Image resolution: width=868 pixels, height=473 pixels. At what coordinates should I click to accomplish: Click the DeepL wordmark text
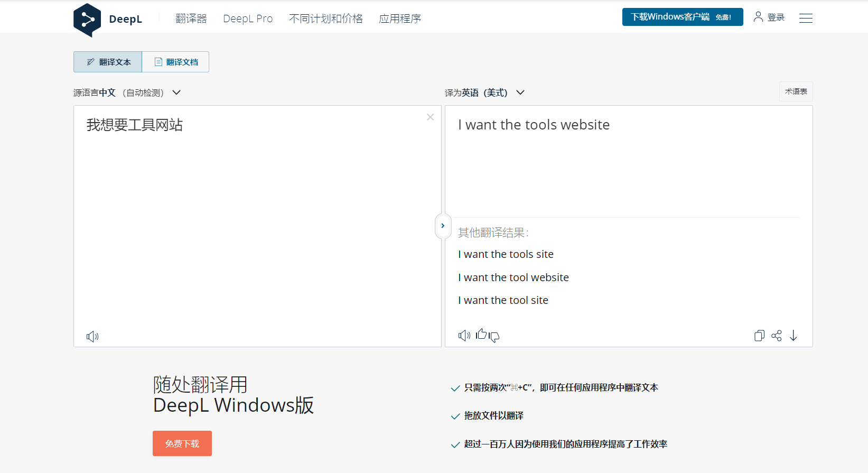click(125, 19)
